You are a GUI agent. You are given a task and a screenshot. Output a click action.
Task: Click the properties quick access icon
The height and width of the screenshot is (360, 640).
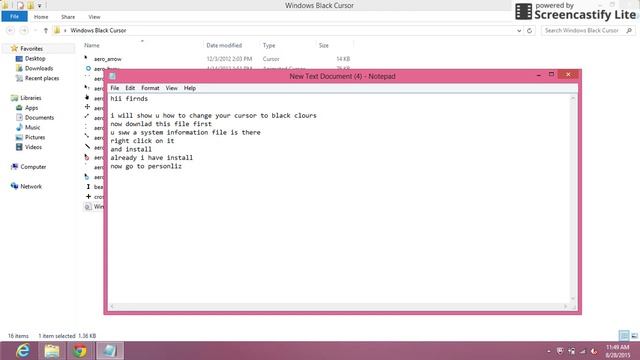point(20,6)
